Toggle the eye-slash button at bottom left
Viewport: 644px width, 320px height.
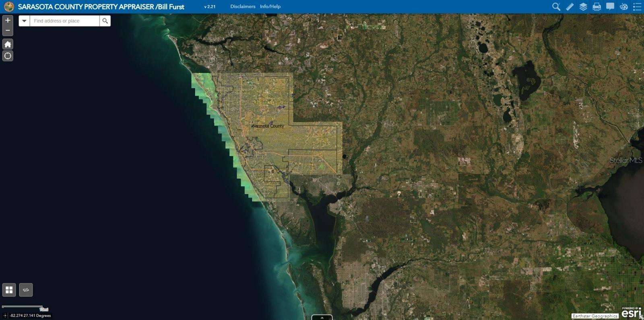pyautogui.click(x=26, y=290)
